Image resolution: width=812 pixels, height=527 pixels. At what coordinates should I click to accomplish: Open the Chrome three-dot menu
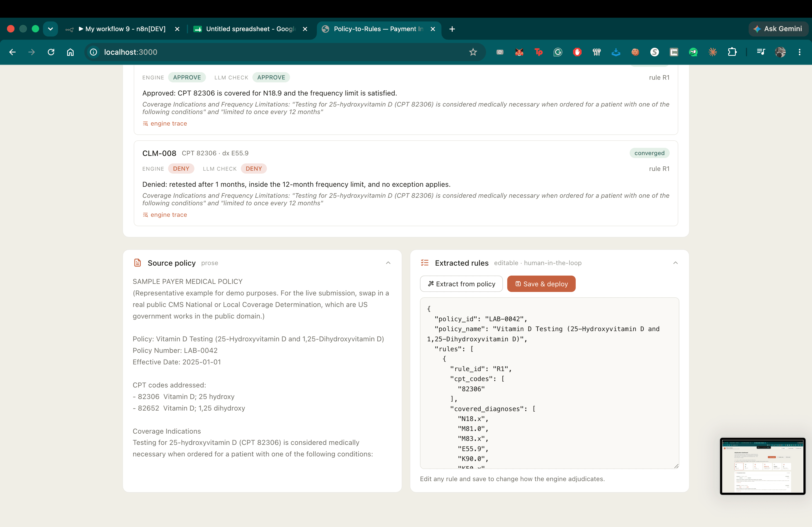click(799, 52)
